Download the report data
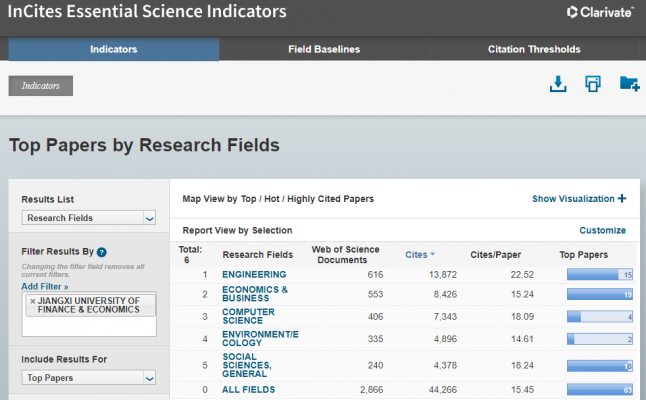This screenshot has width=646, height=400. pyautogui.click(x=558, y=85)
